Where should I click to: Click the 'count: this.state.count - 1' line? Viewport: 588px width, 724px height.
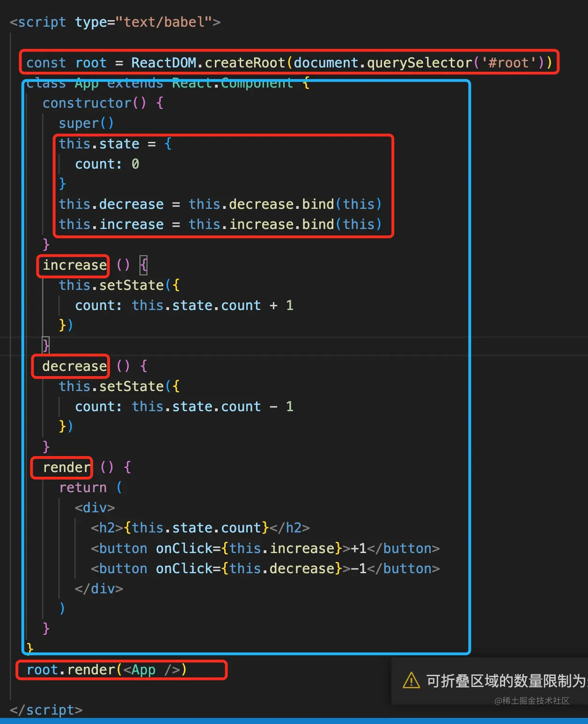pyautogui.click(x=184, y=406)
